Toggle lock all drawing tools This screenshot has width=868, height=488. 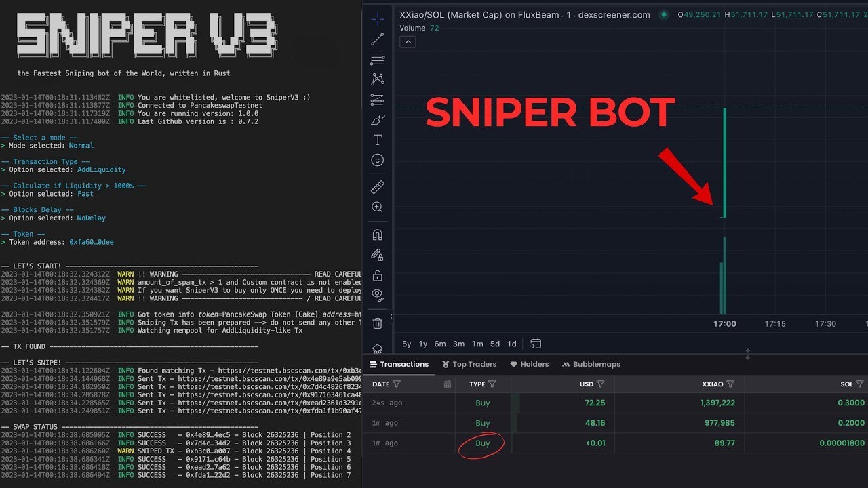click(x=378, y=275)
